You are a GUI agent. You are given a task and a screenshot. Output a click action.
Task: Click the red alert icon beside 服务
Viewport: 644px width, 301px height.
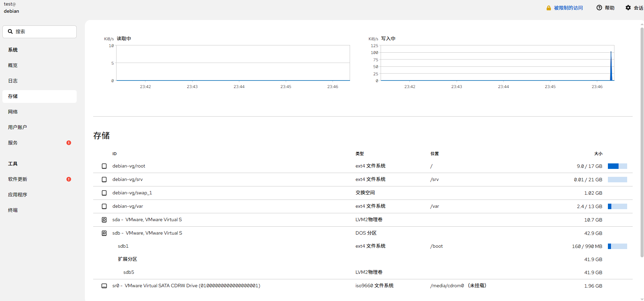point(69,143)
